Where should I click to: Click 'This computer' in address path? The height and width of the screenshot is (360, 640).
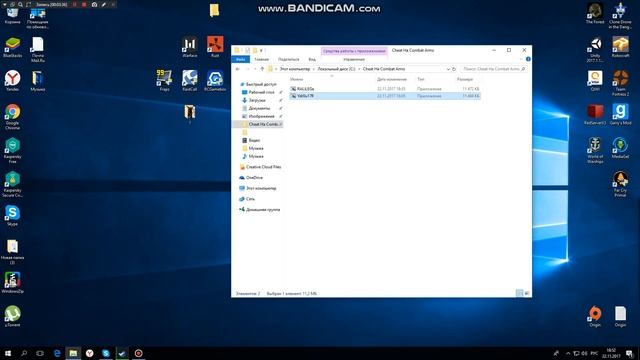295,69
